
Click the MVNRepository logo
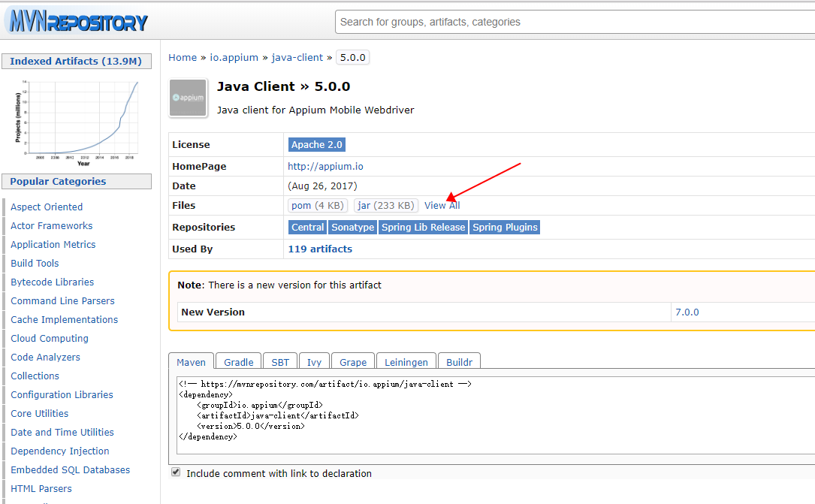(78, 22)
